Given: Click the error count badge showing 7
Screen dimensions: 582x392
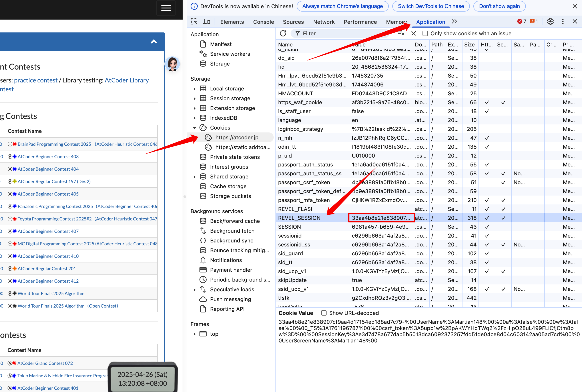Looking at the screenshot, I should point(522,22).
